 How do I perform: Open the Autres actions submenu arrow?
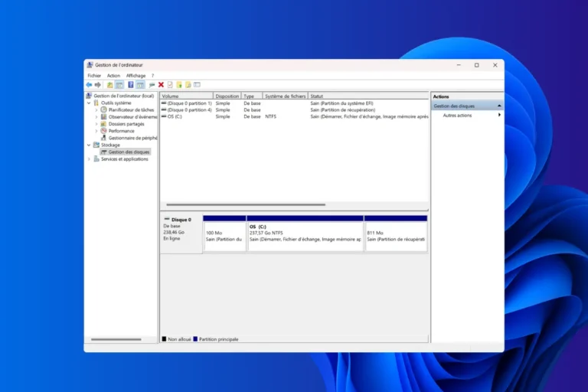click(x=499, y=115)
